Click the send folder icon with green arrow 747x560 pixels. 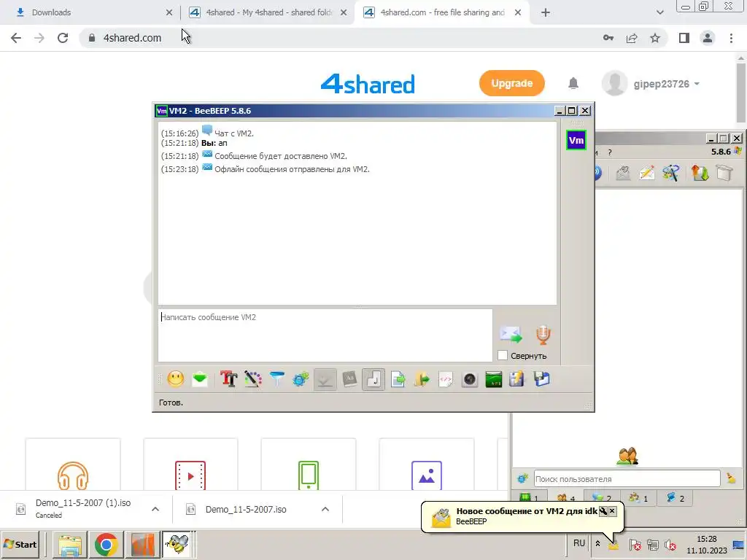422,379
